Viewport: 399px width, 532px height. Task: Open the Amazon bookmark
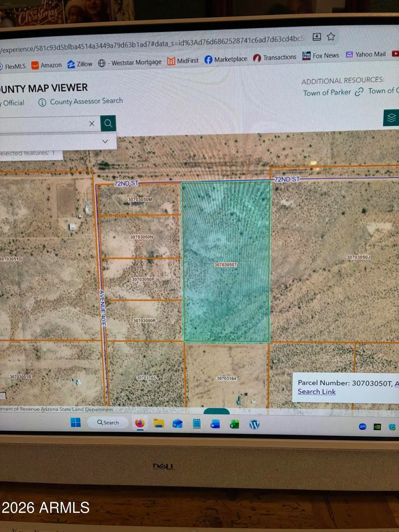click(x=47, y=65)
